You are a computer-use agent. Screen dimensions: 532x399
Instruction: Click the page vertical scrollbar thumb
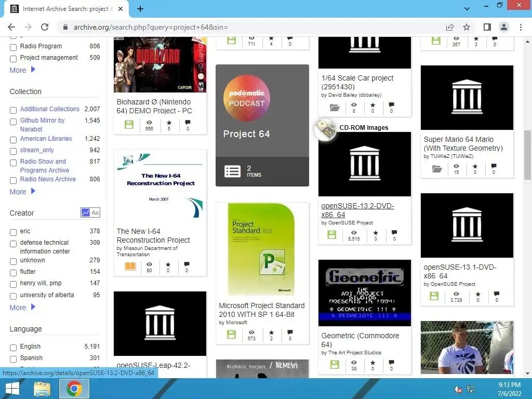click(528, 155)
